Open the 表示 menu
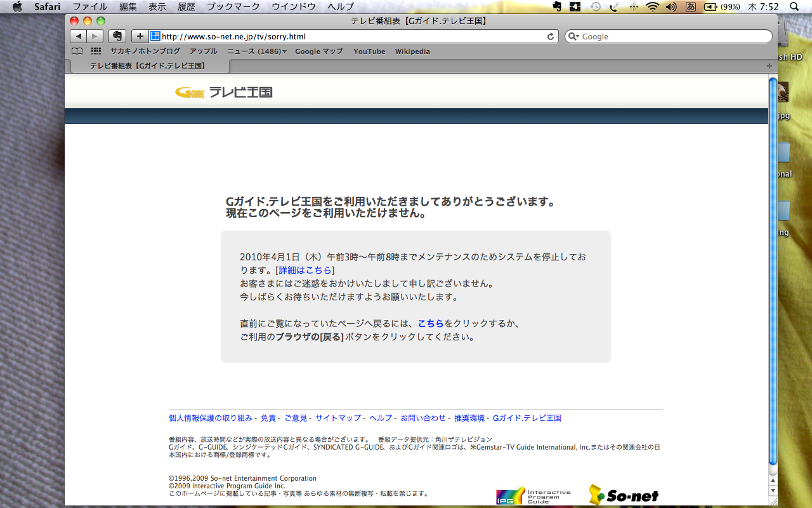812x508 pixels. coord(157,7)
